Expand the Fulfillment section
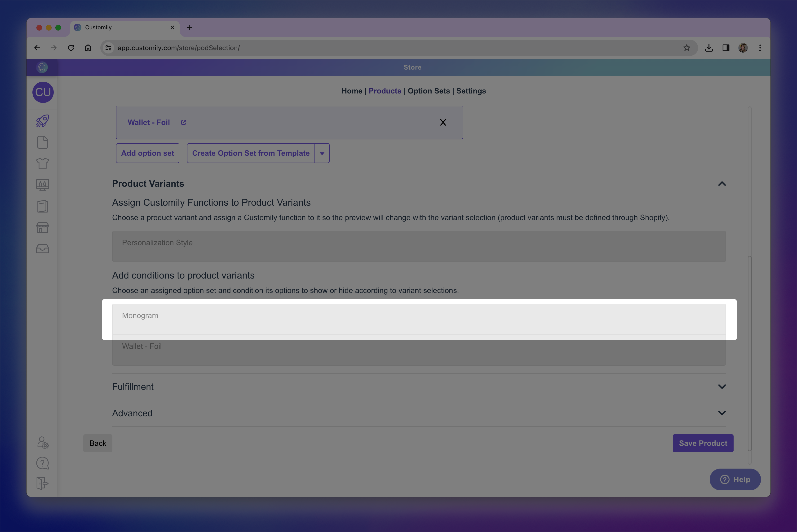This screenshot has height=532, width=797. coord(722,387)
